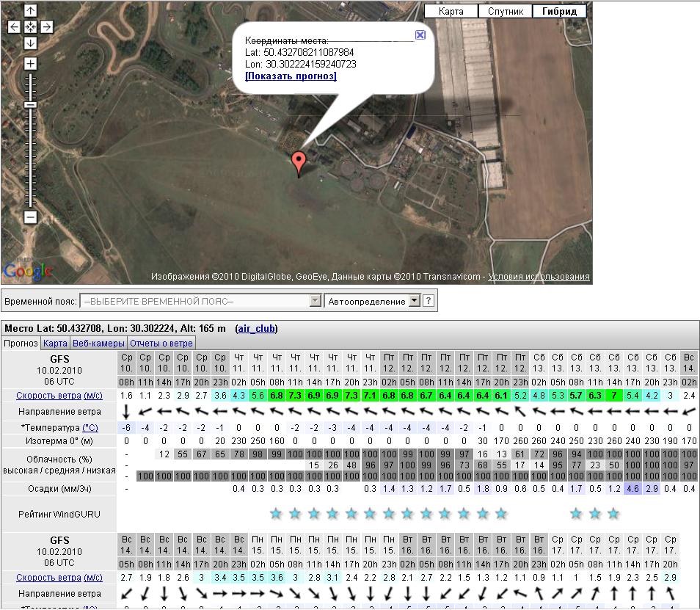Open the air_club link
The width and height of the screenshot is (700, 610).
(x=256, y=328)
